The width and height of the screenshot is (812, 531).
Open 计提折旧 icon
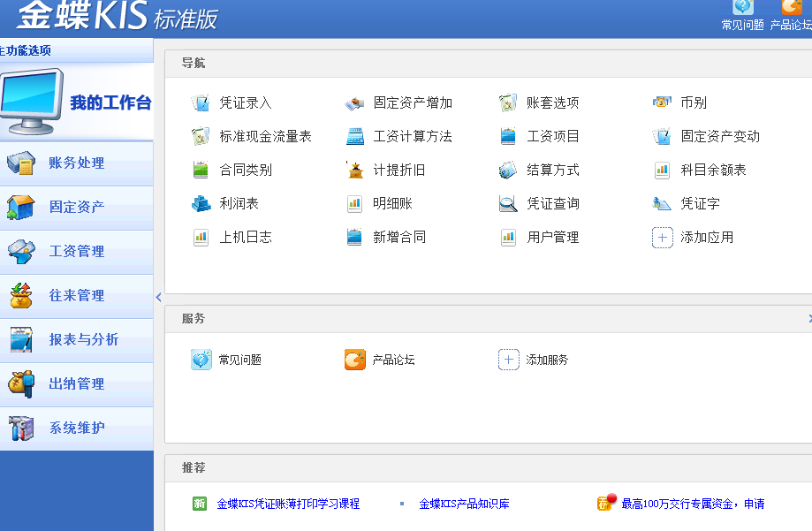354,170
